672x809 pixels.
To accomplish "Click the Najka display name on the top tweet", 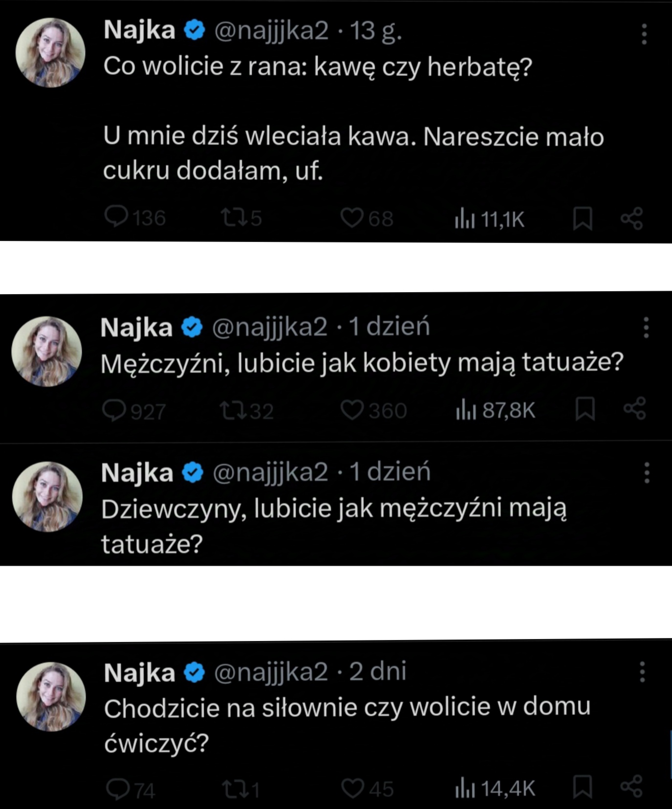I will pos(139,30).
